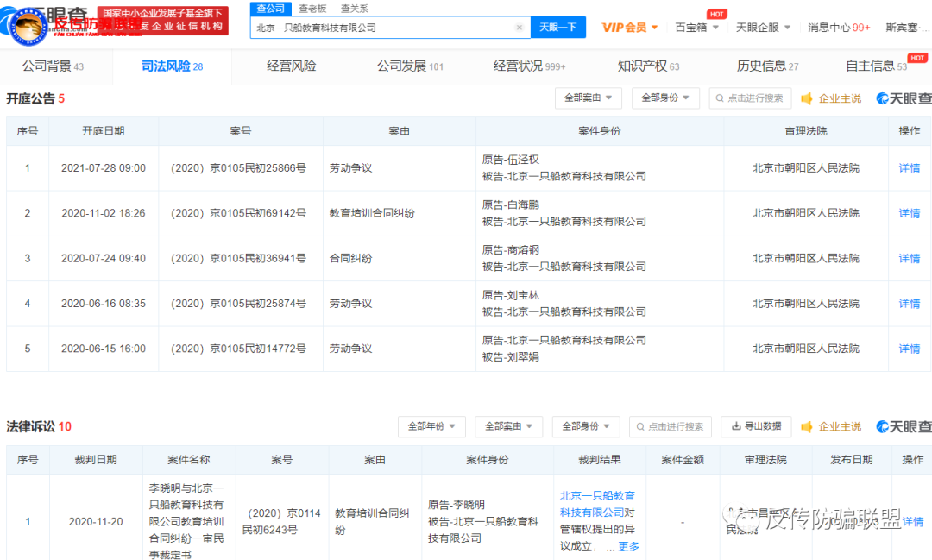Viewport: 932px width, 560px height.
Task: Open 详情 link of case 京0105民初25866号
Action: 908,168
